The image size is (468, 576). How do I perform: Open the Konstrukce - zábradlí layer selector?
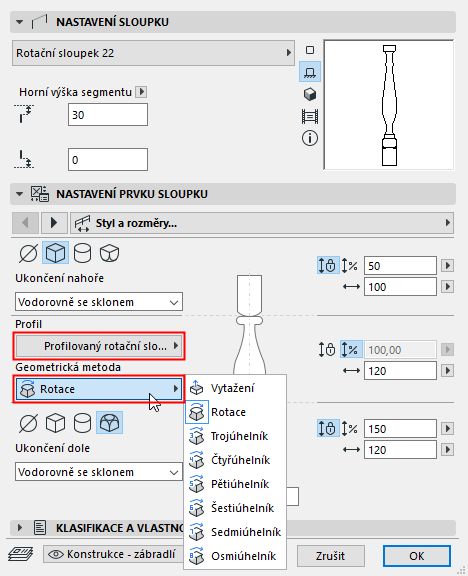[x=114, y=554]
